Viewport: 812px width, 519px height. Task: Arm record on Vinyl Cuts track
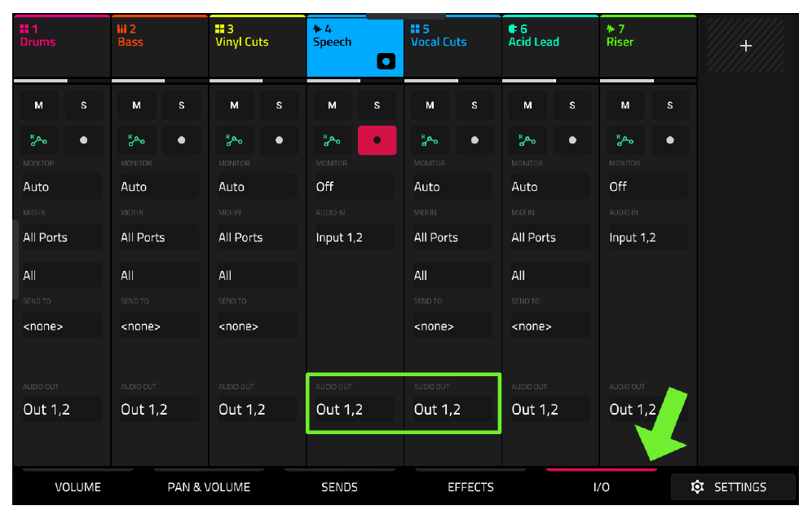(x=279, y=140)
